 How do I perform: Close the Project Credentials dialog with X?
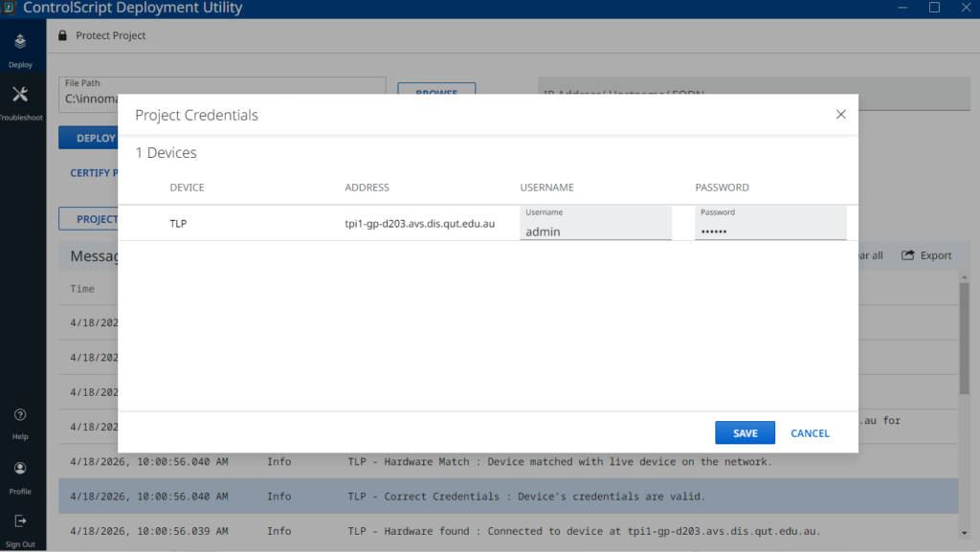point(840,115)
